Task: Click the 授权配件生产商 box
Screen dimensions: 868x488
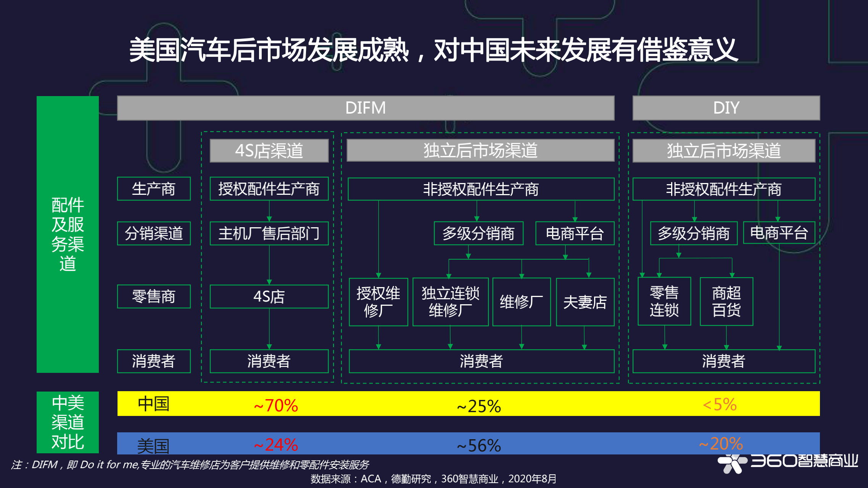Action: pos(269,189)
